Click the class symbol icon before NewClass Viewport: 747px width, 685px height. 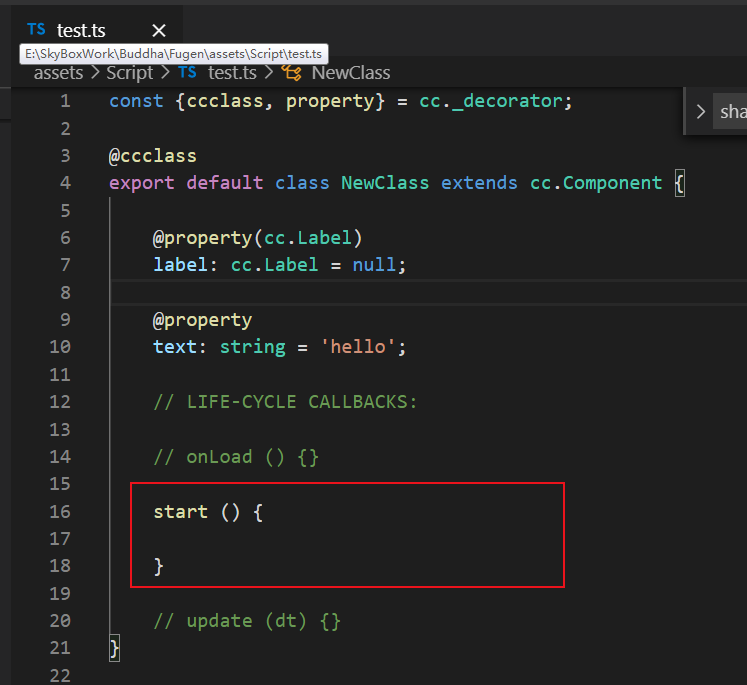click(291, 73)
